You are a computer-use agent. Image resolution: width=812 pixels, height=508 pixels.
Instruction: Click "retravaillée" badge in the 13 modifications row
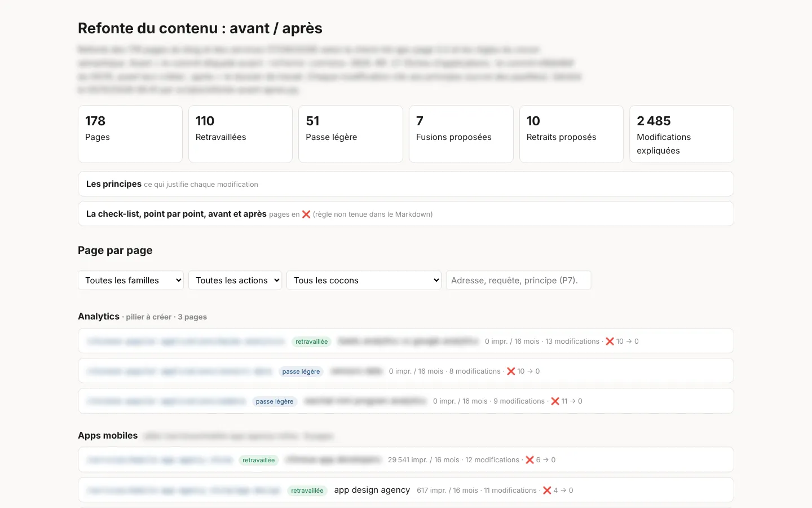point(311,341)
